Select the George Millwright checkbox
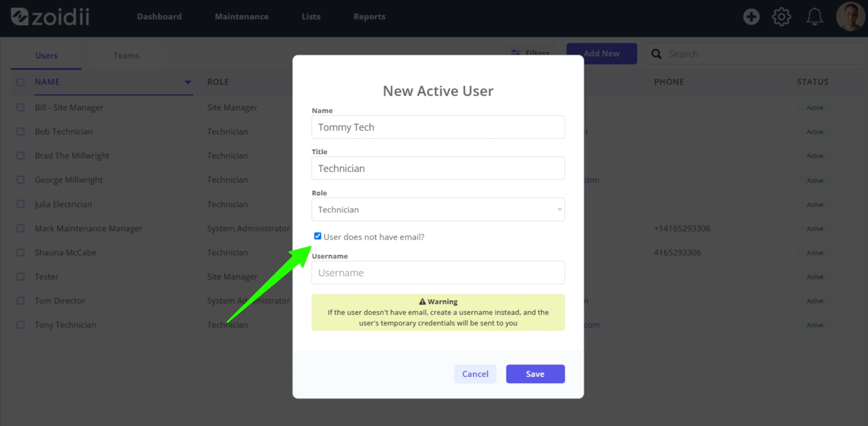The height and width of the screenshot is (426, 868). [x=20, y=180]
